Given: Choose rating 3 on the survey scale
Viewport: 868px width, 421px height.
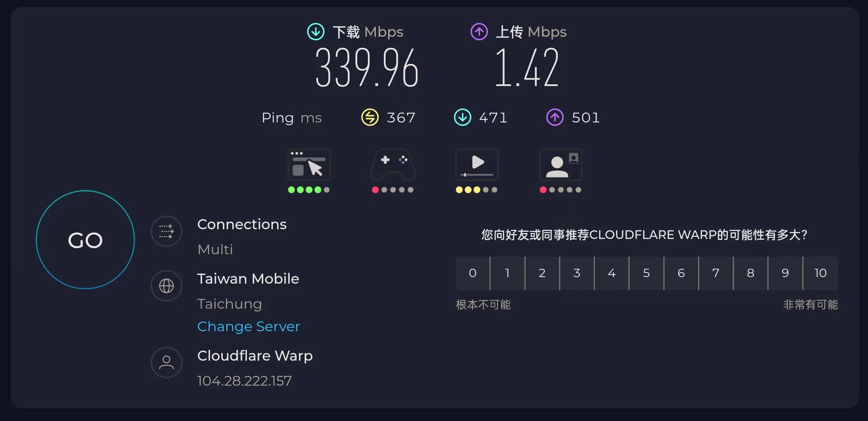Looking at the screenshot, I should (x=577, y=273).
